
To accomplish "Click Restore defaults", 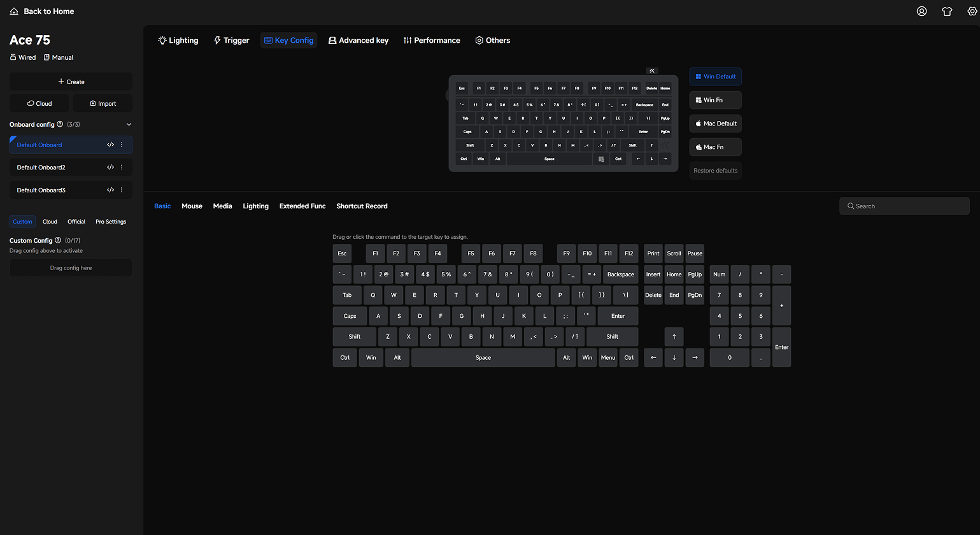I will [715, 171].
